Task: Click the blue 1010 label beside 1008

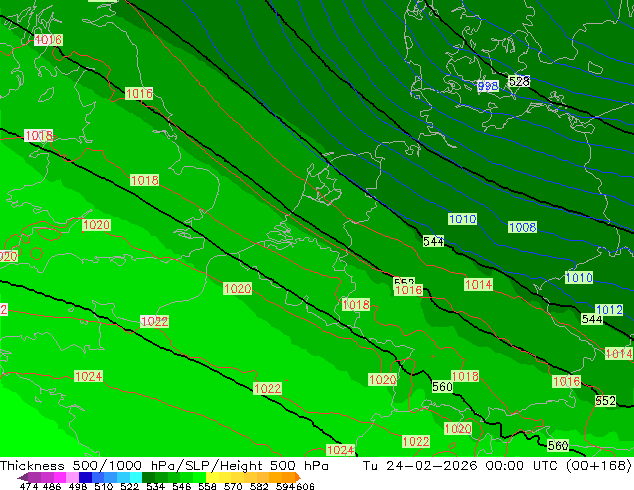Action: click(x=463, y=219)
